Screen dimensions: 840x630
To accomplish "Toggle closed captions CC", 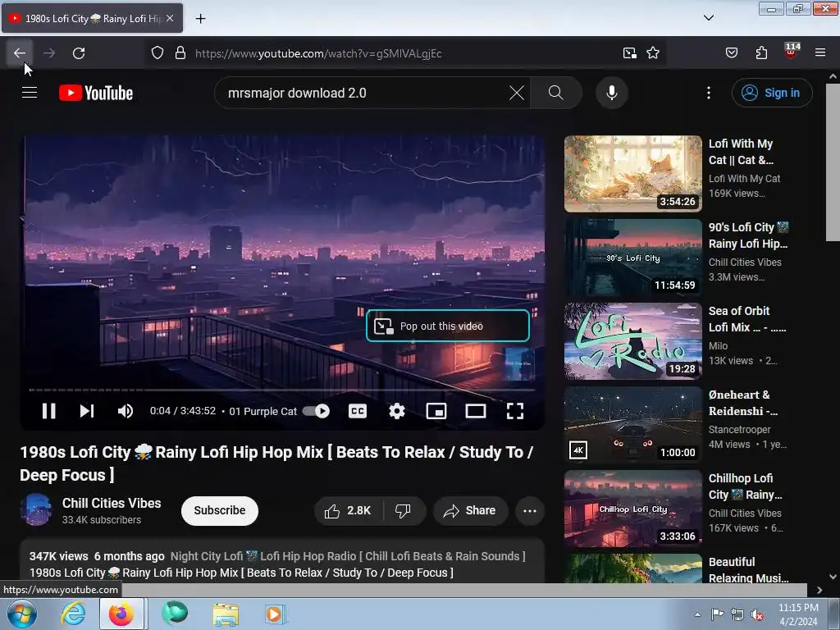I will click(x=358, y=411).
